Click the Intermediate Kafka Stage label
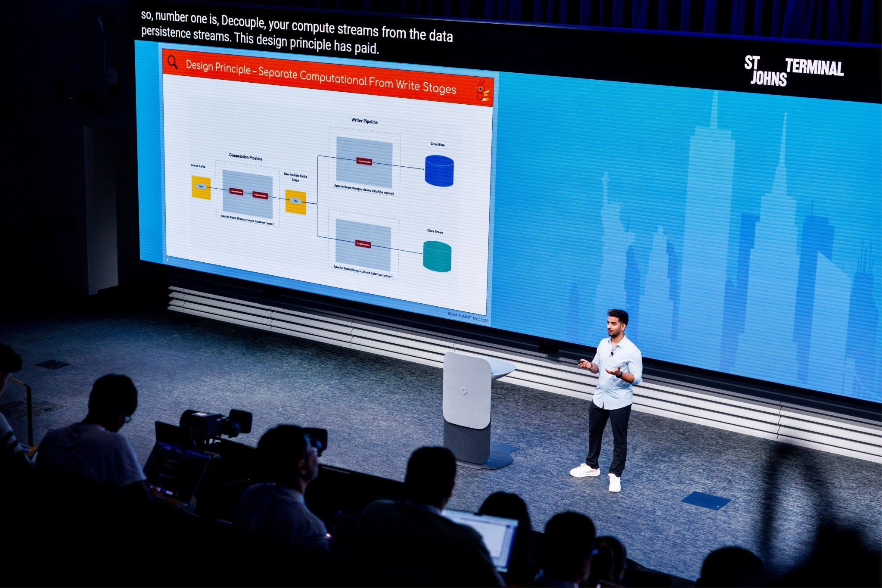The height and width of the screenshot is (588, 882). [295, 177]
